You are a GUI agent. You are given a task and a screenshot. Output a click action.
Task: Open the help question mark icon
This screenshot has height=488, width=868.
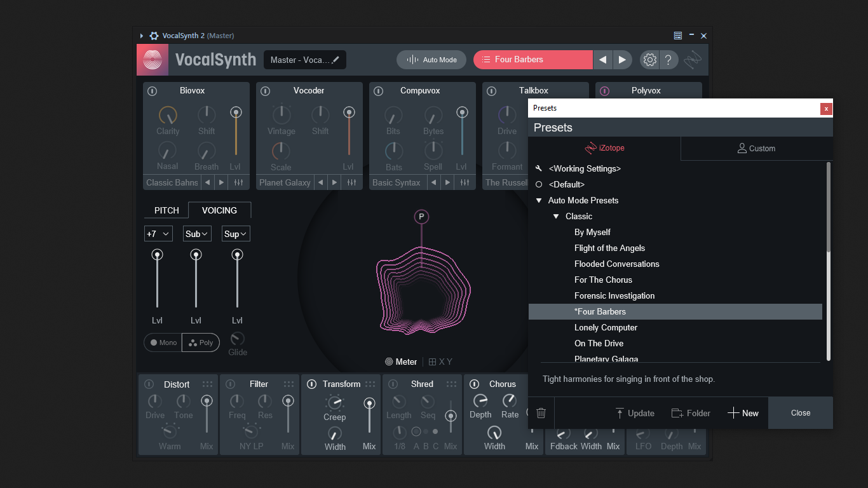[668, 60]
